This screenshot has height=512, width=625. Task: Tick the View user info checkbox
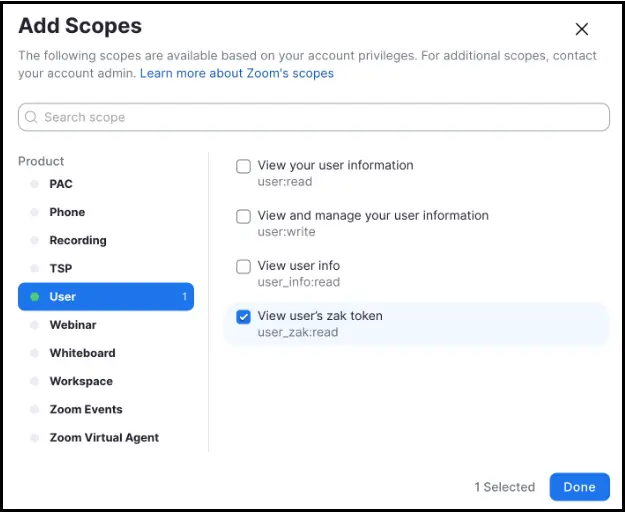point(243,266)
